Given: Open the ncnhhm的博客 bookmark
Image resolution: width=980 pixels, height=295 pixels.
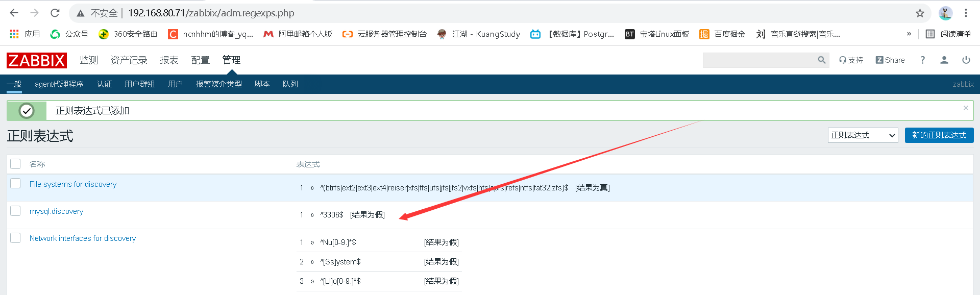Looking at the screenshot, I should pos(210,34).
